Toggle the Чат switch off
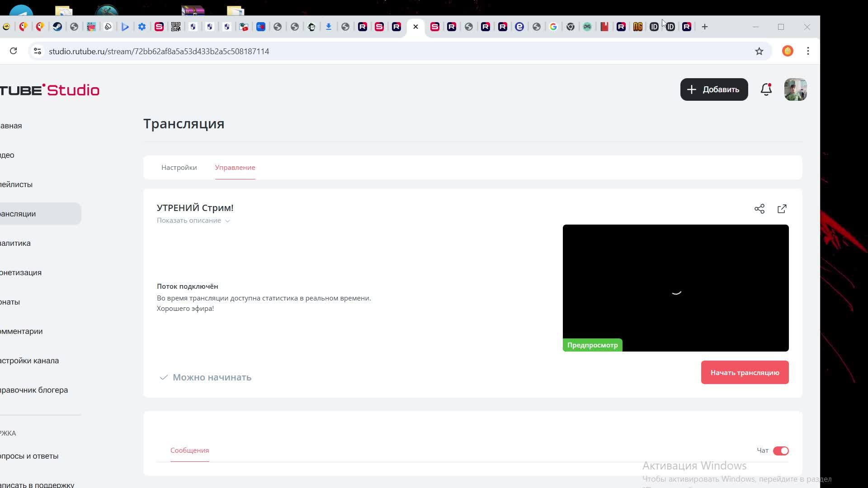868x488 pixels. click(x=781, y=450)
